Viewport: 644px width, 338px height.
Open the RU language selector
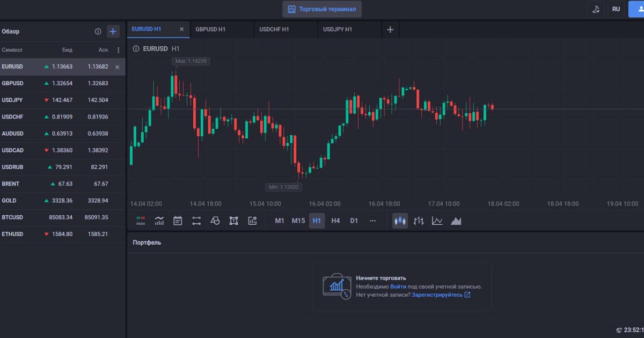616,9
